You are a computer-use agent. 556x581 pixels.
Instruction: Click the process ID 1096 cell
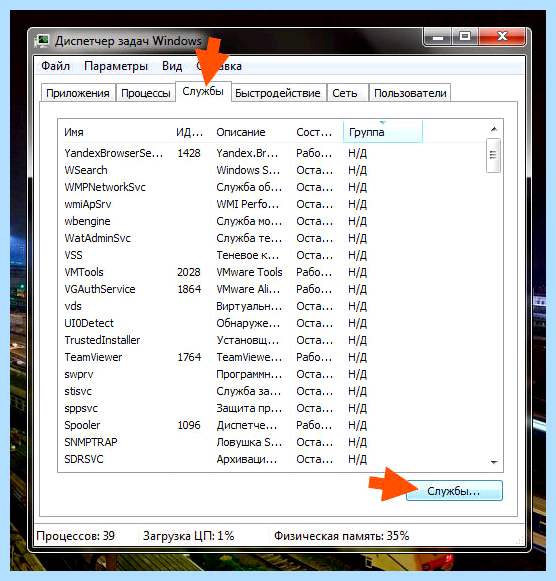point(189,425)
